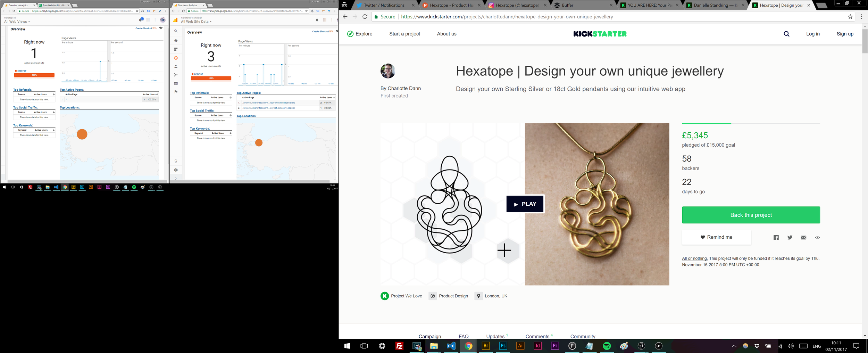Image resolution: width=868 pixels, height=353 pixels.
Task: Open the Acquisition icon in Analytics sidebar
Action: point(176,75)
